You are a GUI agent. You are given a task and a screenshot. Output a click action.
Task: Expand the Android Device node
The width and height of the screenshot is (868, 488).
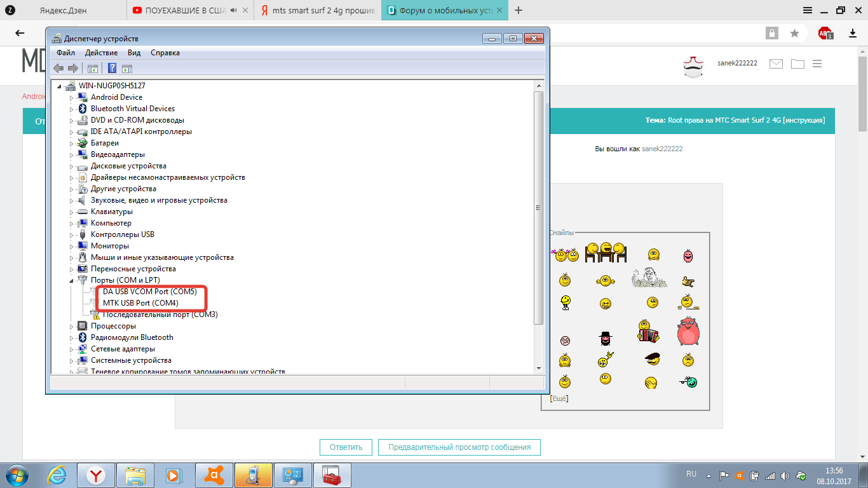[72, 97]
